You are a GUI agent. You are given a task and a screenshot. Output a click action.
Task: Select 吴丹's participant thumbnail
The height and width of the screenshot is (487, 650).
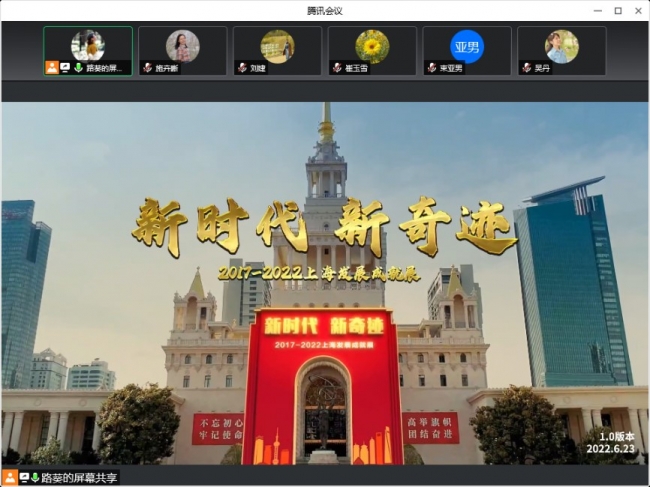coord(561,46)
